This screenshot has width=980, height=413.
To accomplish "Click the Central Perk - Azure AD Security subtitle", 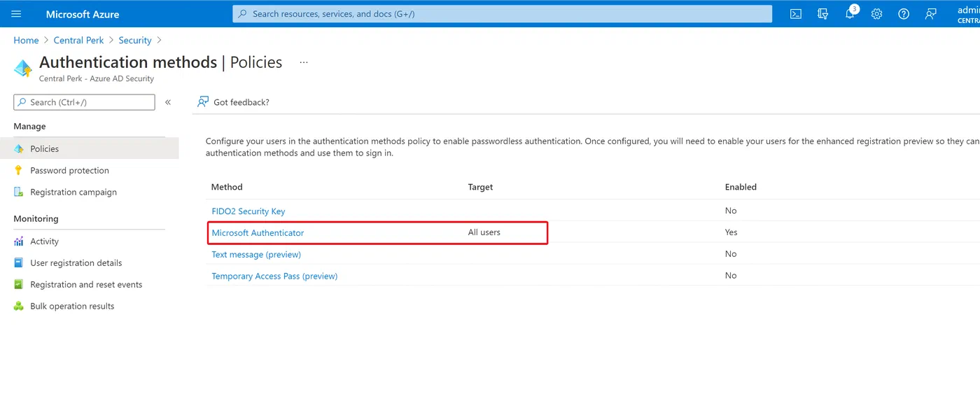I will coord(97,79).
